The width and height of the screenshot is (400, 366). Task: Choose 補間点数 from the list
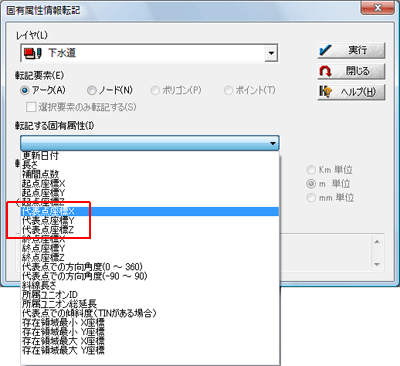pos(150,174)
